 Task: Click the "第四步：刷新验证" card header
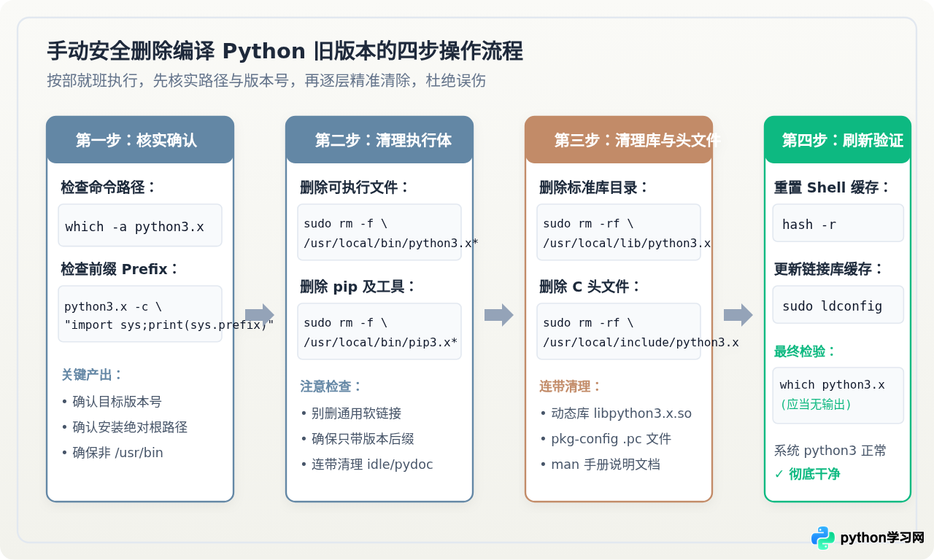click(838, 140)
